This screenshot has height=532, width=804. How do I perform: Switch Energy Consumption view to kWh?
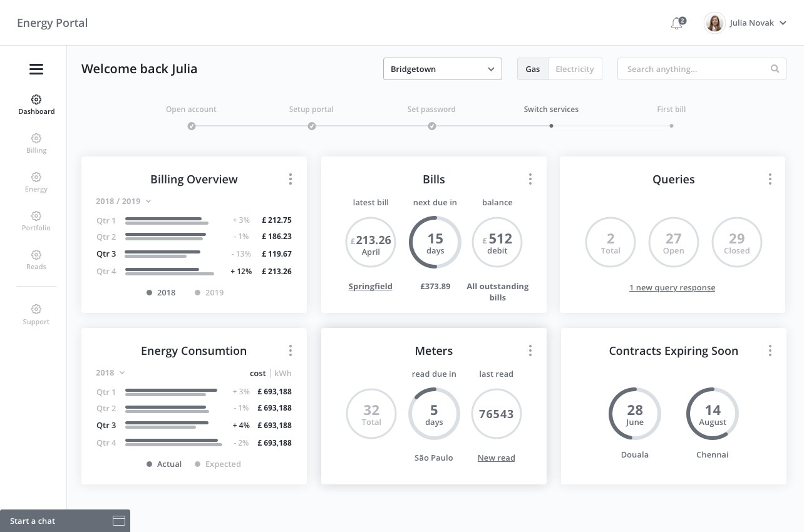click(x=283, y=374)
